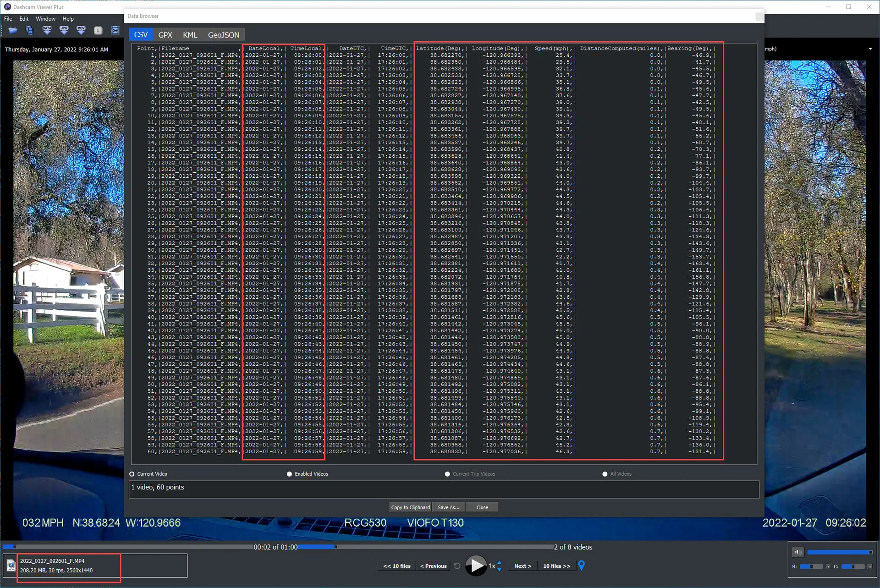The width and height of the screenshot is (880, 588).
Task: Click the DATA export toolbar icon
Action: (x=47, y=30)
